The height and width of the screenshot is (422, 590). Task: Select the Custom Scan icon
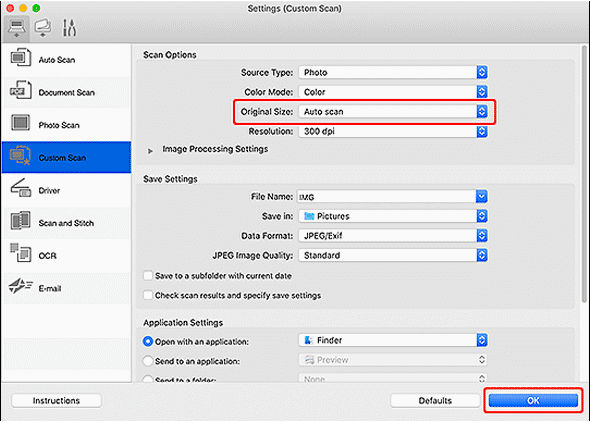pos(20,156)
